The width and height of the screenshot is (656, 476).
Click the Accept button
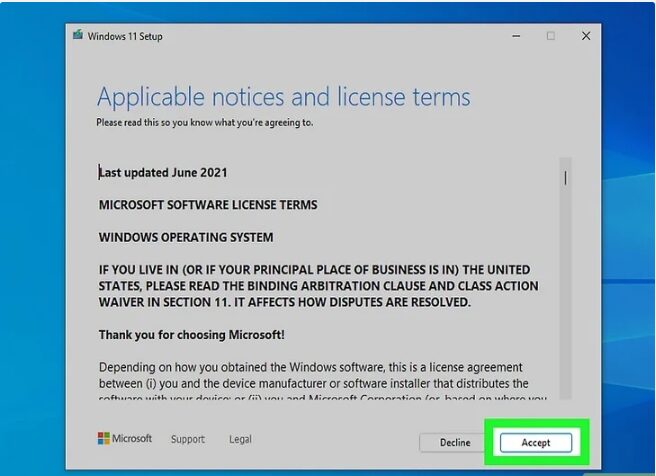(536, 443)
